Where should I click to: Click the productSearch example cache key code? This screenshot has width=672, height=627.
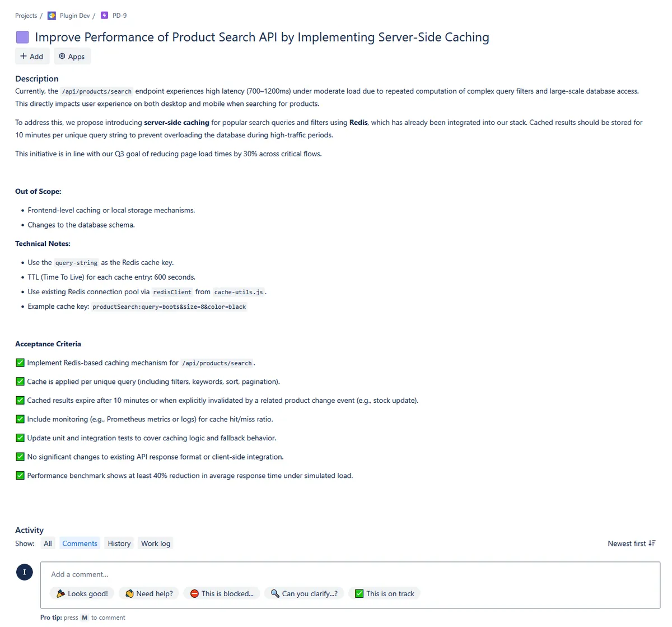tap(169, 306)
